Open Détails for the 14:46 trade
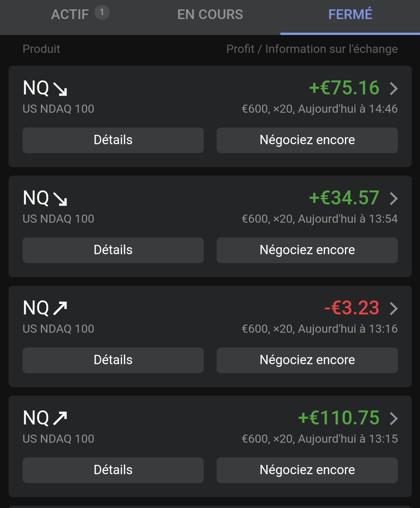The height and width of the screenshot is (508, 420). coord(113,140)
